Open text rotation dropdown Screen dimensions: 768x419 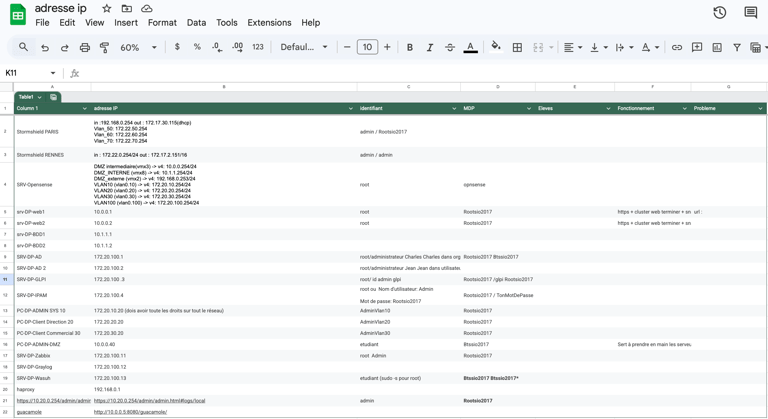(650, 48)
